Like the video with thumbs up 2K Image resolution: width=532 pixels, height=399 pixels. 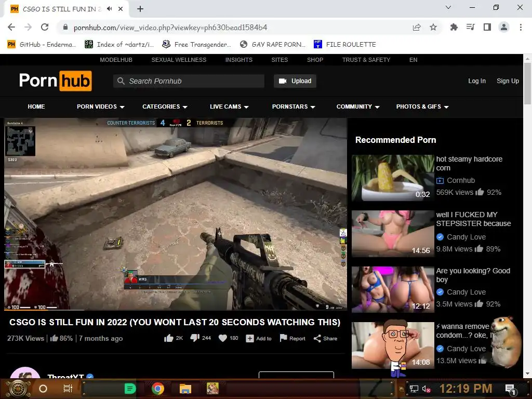pyautogui.click(x=174, y=338)
